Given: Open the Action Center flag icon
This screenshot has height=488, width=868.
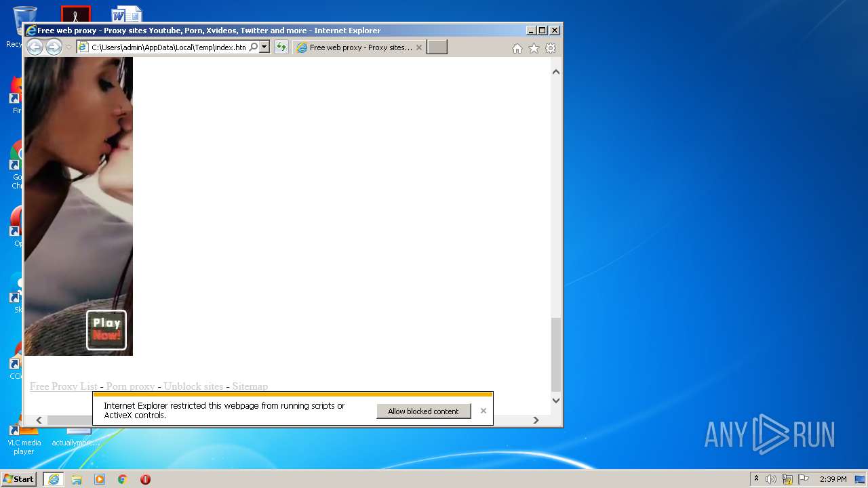Looking at the screenshot, I should pos(804,479).
